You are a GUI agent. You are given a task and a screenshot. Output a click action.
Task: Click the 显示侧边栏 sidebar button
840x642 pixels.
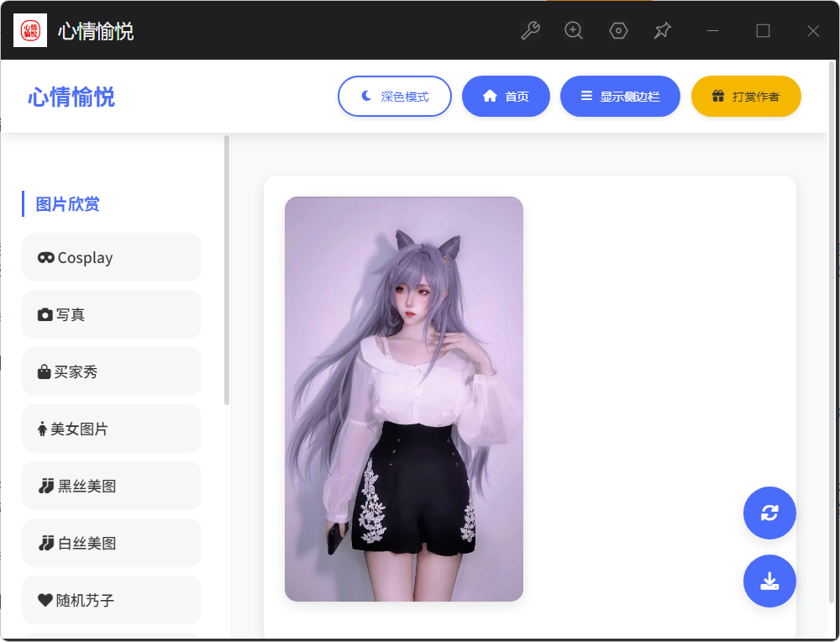621,97
